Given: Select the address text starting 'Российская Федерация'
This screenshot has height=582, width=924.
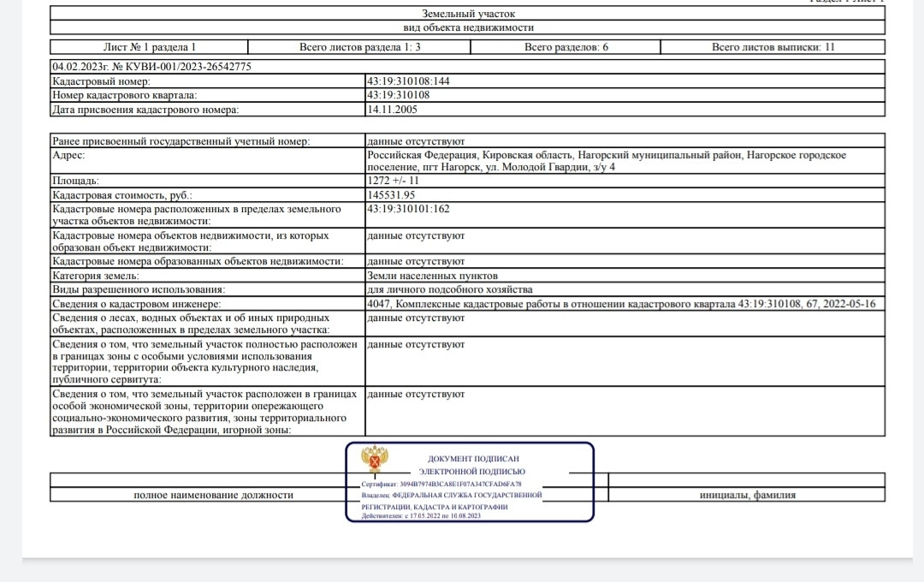Looking at the screenshot, I should pos(607,161).
